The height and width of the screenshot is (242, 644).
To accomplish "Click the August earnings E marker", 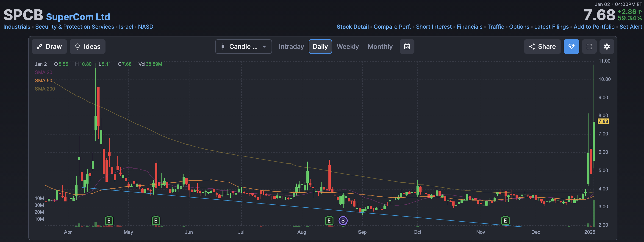I will [x=329, y=220].
